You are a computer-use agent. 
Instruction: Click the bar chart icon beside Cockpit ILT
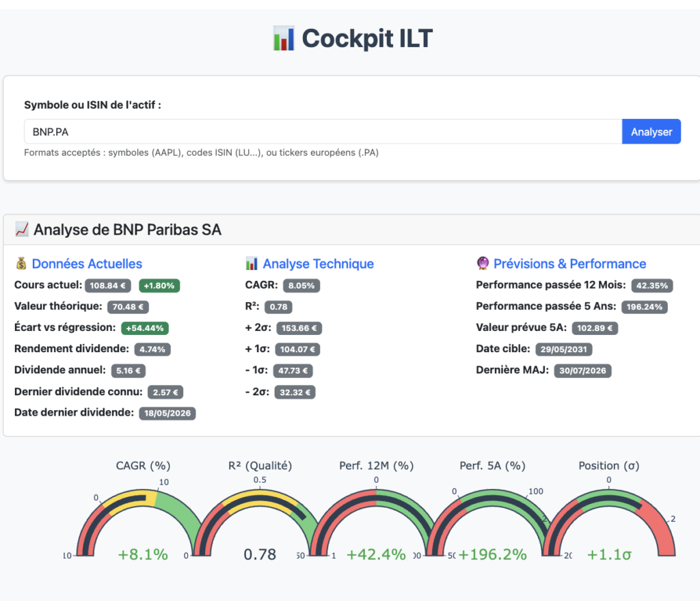pos(284,38)
